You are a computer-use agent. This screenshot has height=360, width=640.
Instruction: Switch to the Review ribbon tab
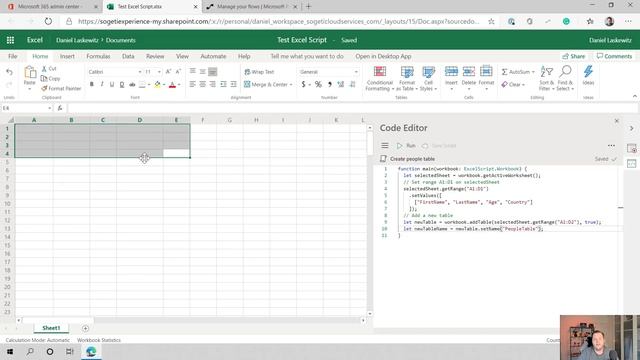[x=155, y=56]
